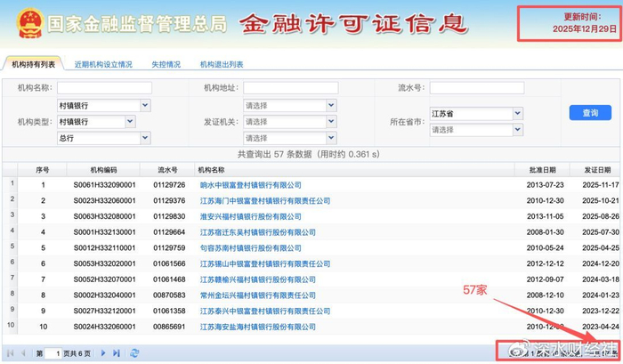Expand second 发证机关 请选择 dropdown
Screen dimensions: 623x364
click(x=331, y=122)
